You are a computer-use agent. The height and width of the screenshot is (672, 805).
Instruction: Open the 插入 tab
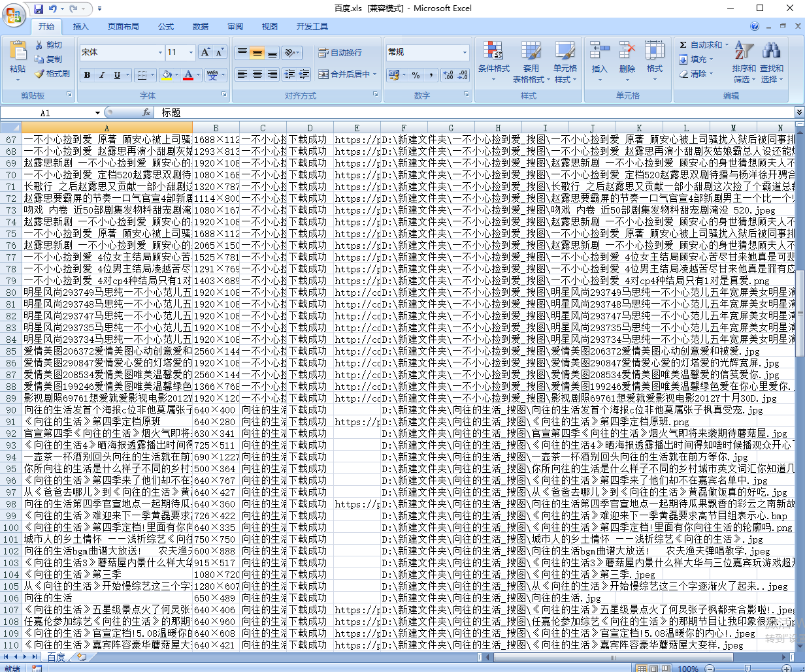point(81,27)
